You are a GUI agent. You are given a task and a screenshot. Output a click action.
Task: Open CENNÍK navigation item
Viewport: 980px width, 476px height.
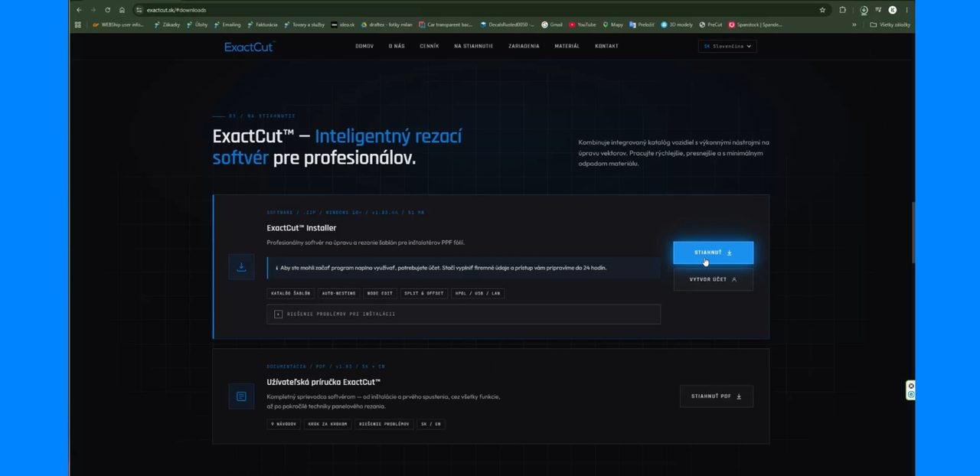(430, 46)
